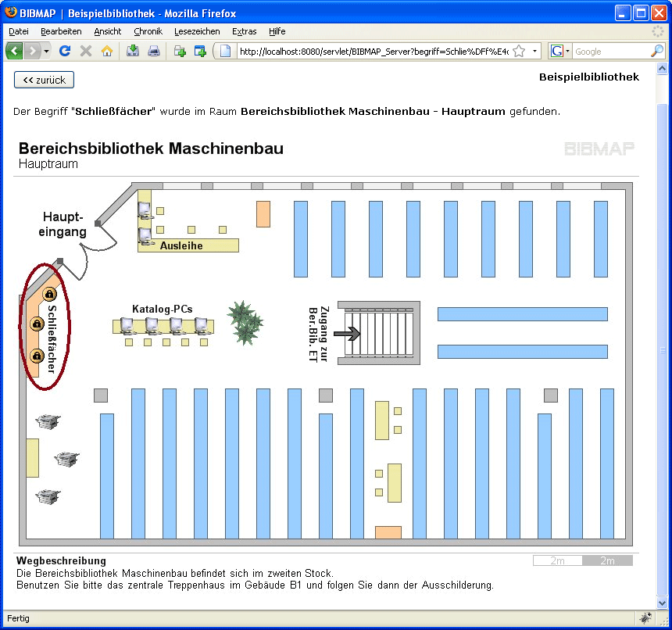This screenshot has height=630, width=672.
Task: Open the Google search engine selector
Action: point(559,52)
